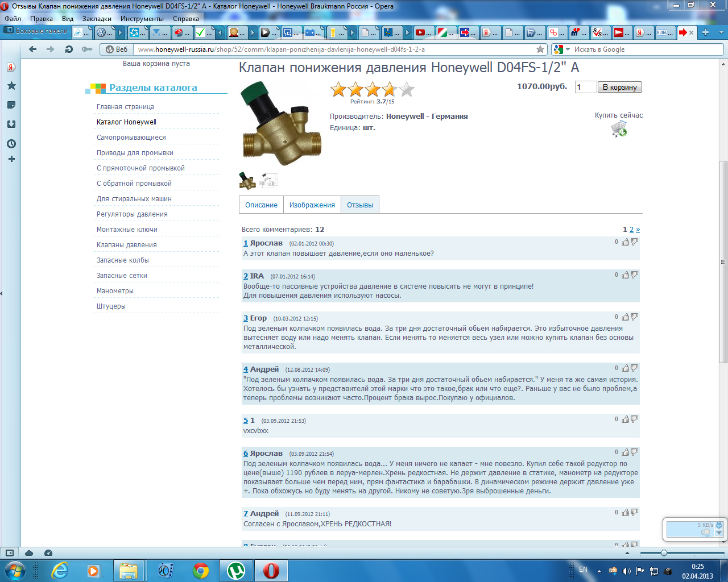Click the volume speaker tray icon
The height and width of the screenshot is (582, 728).
pyautogui.click(x=627, y=571)
